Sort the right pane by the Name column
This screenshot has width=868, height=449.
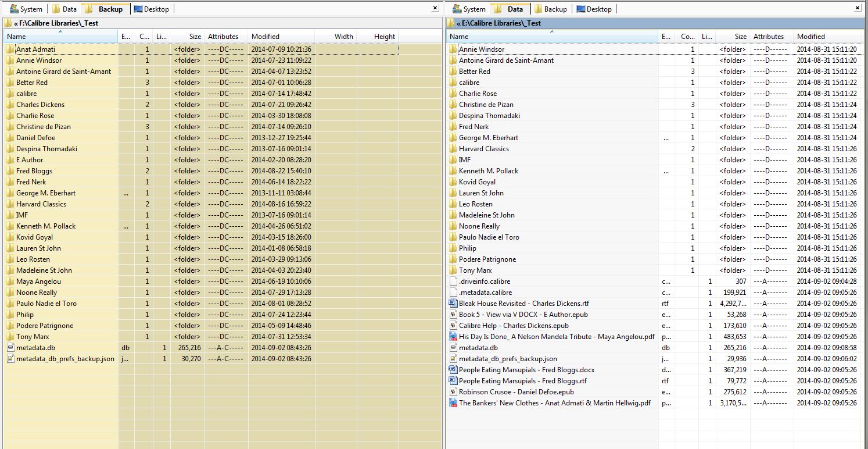(x=552, y=37)
